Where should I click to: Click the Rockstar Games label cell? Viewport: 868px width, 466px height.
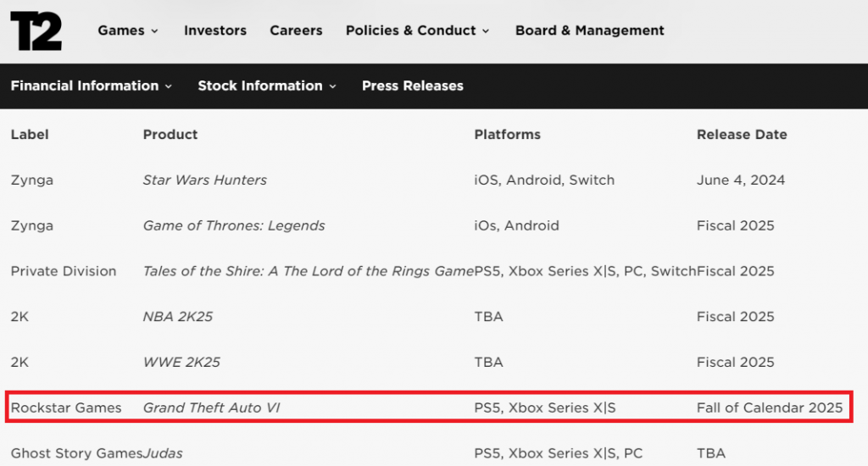[x=66, y=408]
